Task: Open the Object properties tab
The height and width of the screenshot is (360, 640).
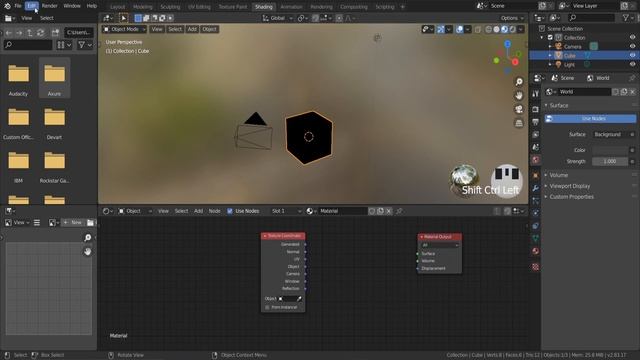Action: pos(536,176)
